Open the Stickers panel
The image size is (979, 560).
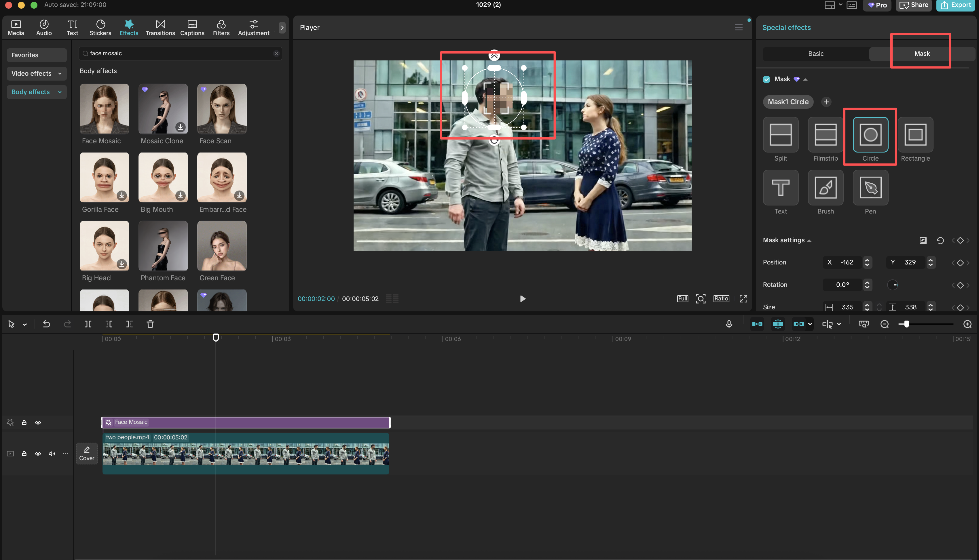click(x=100, y=28)
